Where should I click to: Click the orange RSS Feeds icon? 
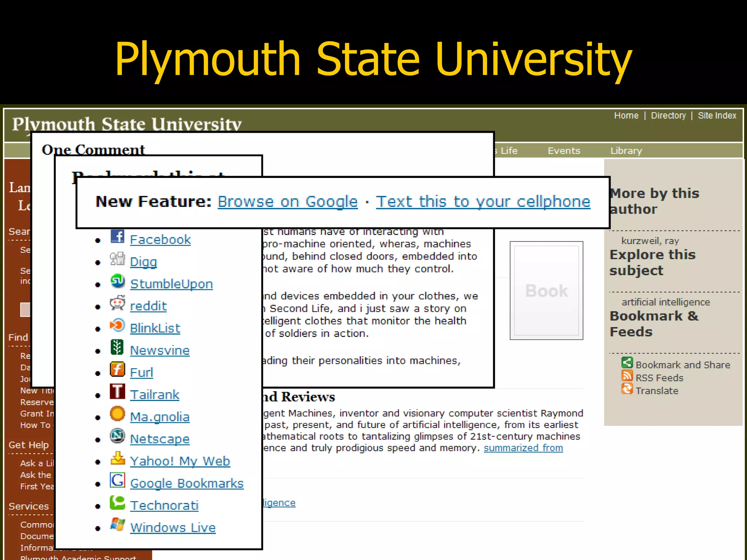[x=627, y=376]
